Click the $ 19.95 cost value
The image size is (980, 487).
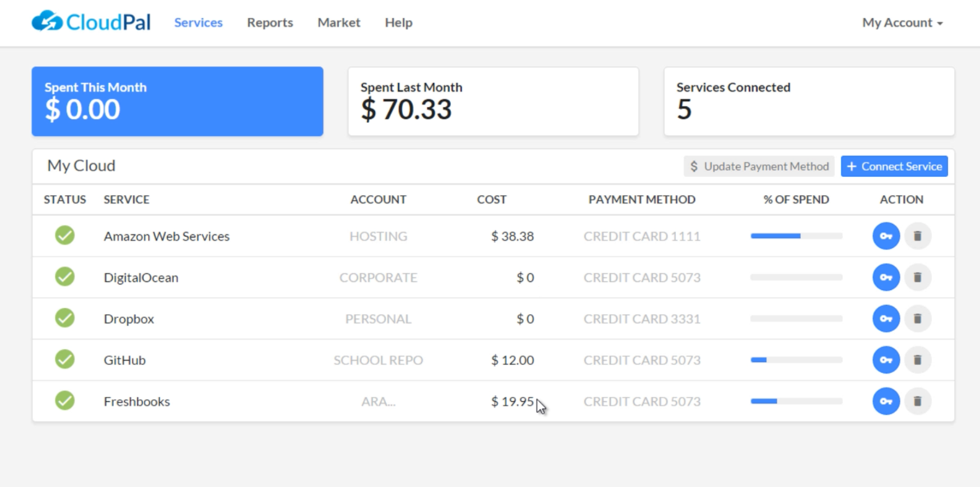[x=512, y=402]
